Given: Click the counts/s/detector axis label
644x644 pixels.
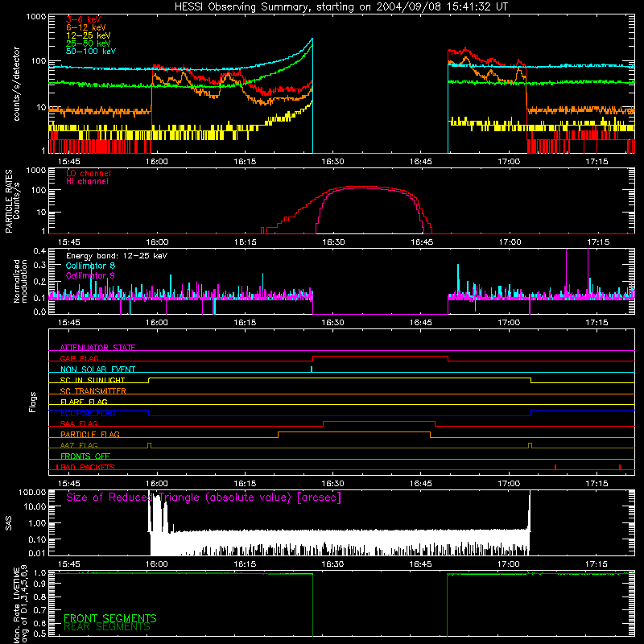Looking at the screenshot, I should click(x=16, y=84).
